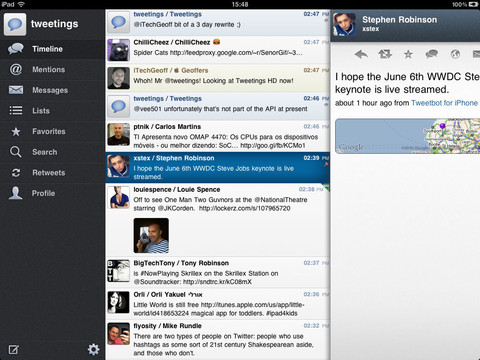This screenshot has height=360, width=480.
Task: Tap ptnik Carlos Martins avatar
Action: pos(118,134)
